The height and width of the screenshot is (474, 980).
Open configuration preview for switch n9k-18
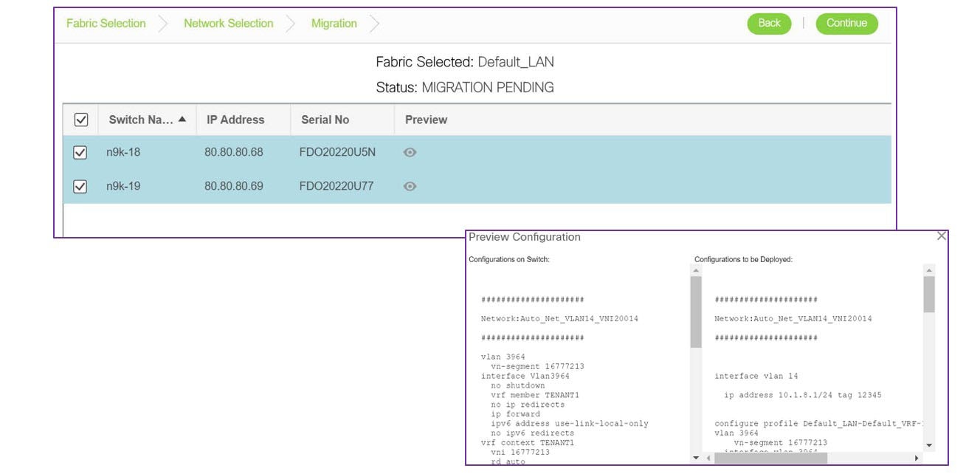[411, 151]
